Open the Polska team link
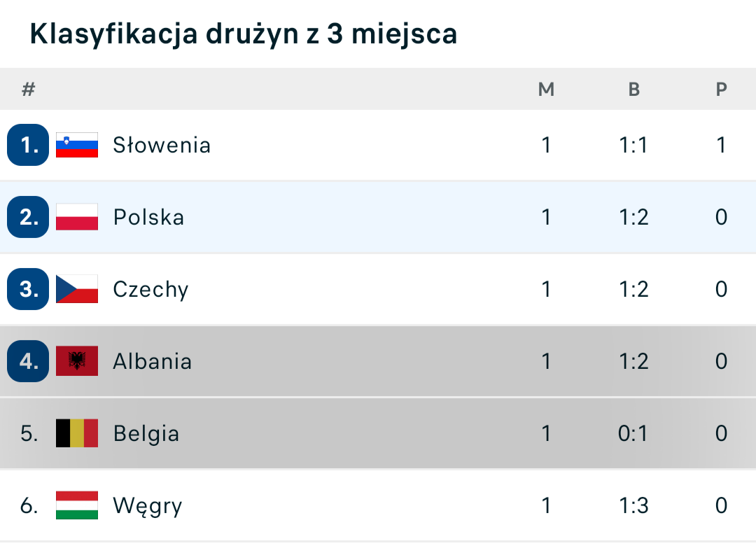The image size is (756, 553). click(149, 218)
